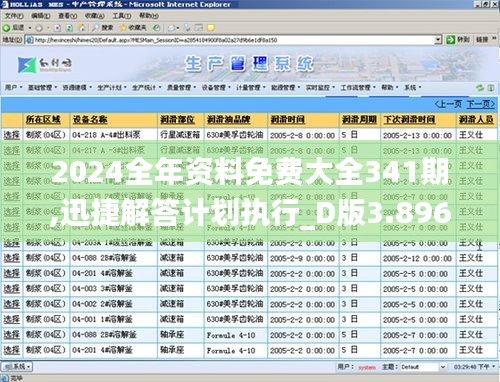Open the 查看(V) menu
This screenshot has height=382, width=500.
[x=67, y=16]
